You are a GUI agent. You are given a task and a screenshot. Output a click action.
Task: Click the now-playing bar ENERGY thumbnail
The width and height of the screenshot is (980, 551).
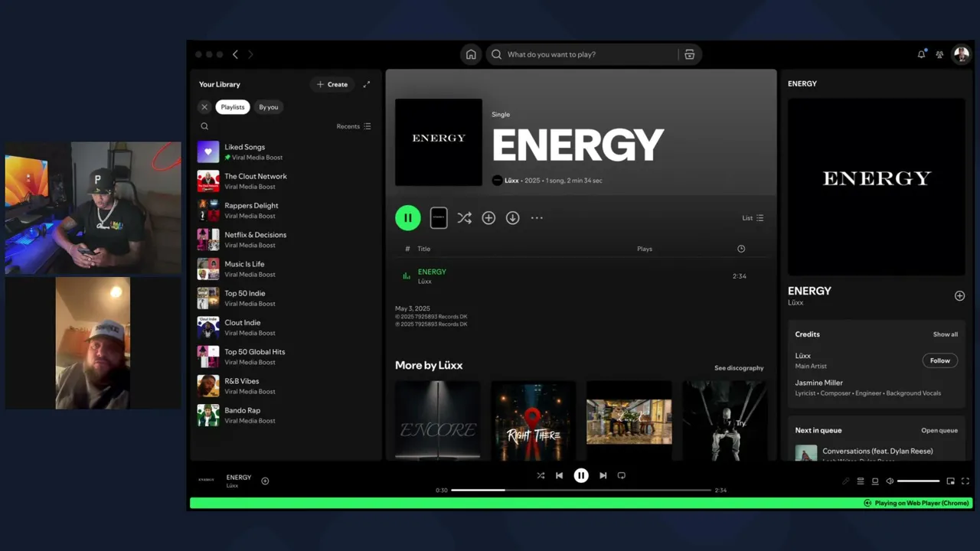tap(207, 480)
